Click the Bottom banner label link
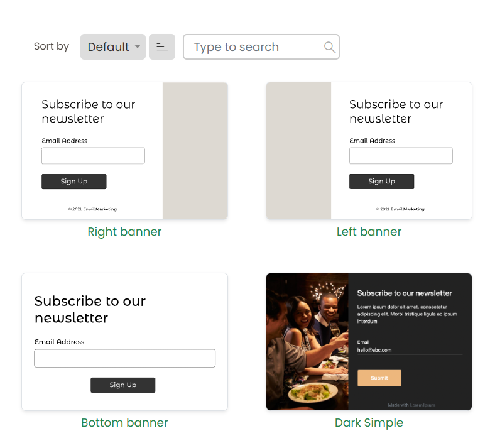This screenshot has width=490, height=448. (124, 423)
